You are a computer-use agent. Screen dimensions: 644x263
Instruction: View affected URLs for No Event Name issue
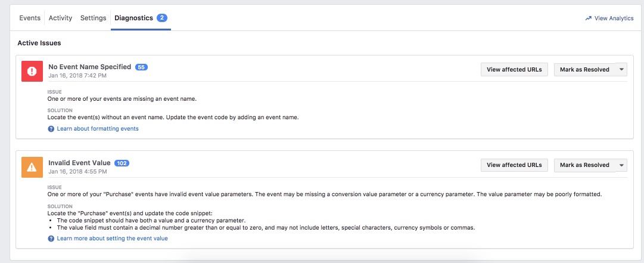[514, 69]
